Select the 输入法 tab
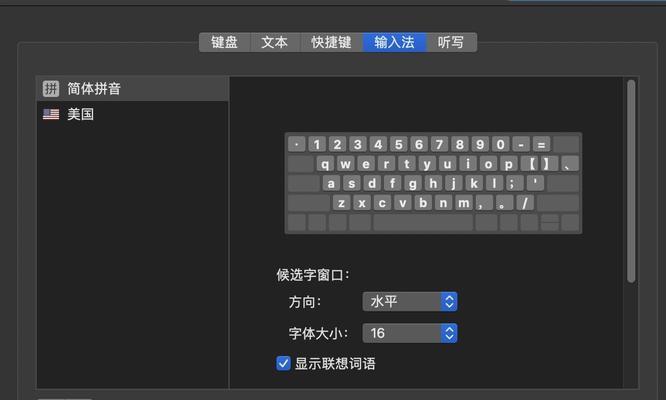The image size is (666, 400). click(x=395, y=42)
